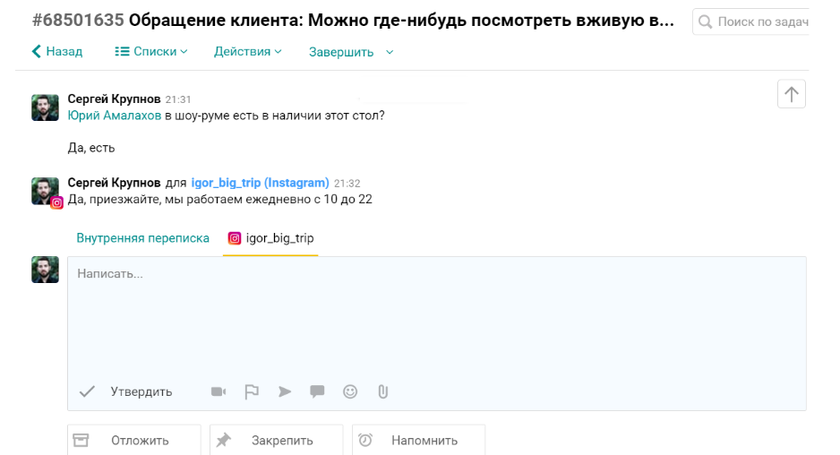
Task: Attach a file with paperclip icon
Action: coord(382,392)
